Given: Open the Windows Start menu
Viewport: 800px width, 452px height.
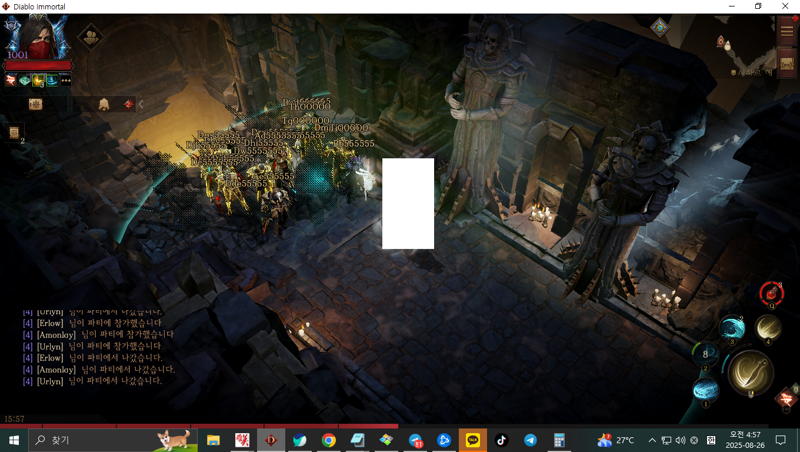Looking at the screenshot, I should 14,440.
